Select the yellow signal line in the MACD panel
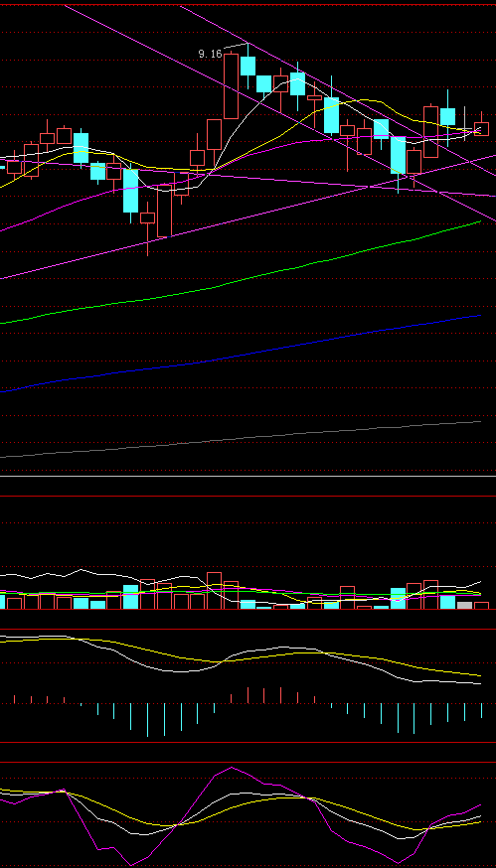 coord(241,656)
